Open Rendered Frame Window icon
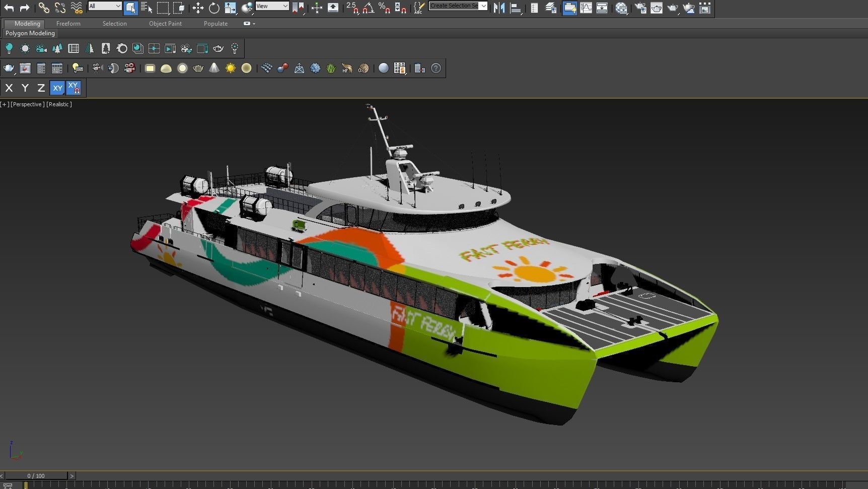868x489 pixels. (657, 8)
